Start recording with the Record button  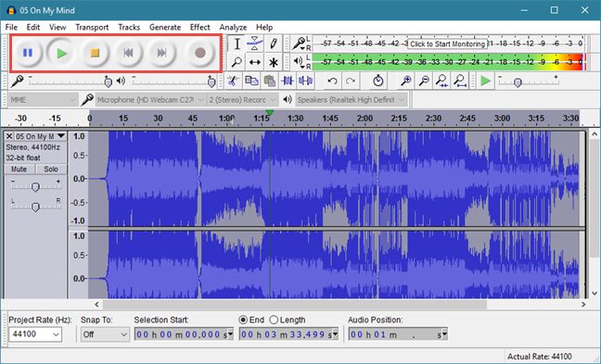tap(199, 53)
